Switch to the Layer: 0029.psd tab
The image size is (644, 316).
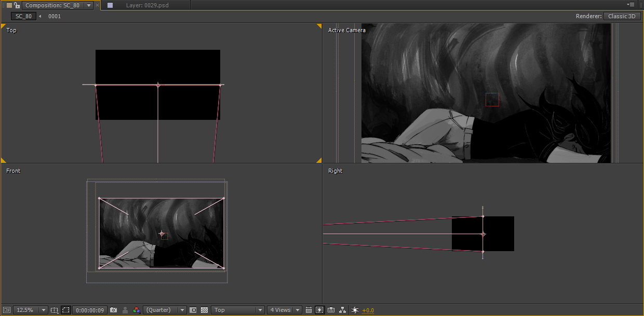pyautogui.click(x=147, y=5)
